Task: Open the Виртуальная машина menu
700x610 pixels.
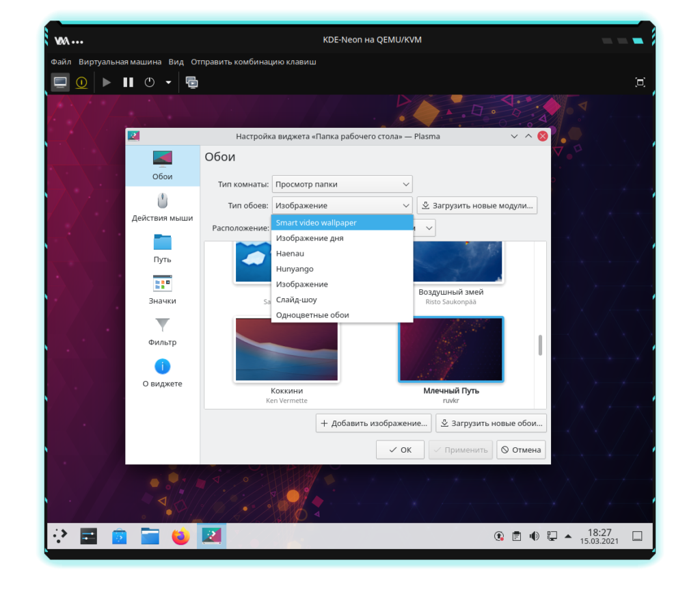Action: [120, 62]
